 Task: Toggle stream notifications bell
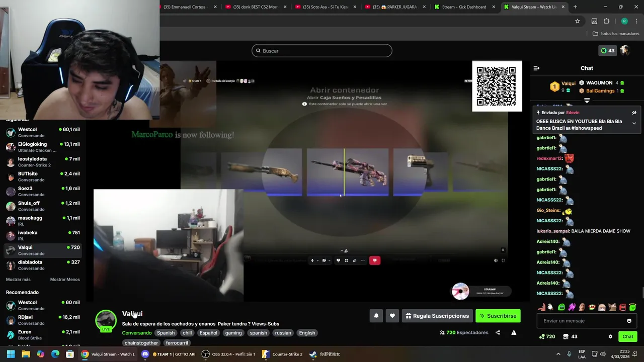pyautogui.click(x=376, y=316)
